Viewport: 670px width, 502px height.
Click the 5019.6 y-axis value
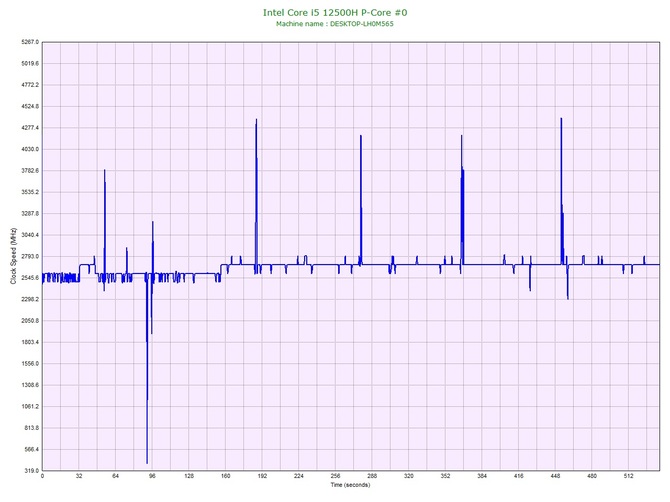tap(30, 63)
